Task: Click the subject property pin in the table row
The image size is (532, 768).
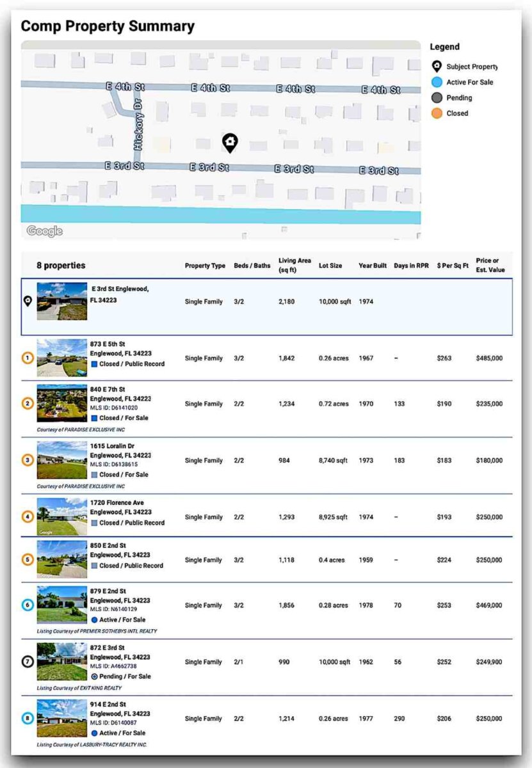Action: pos(28,301)
